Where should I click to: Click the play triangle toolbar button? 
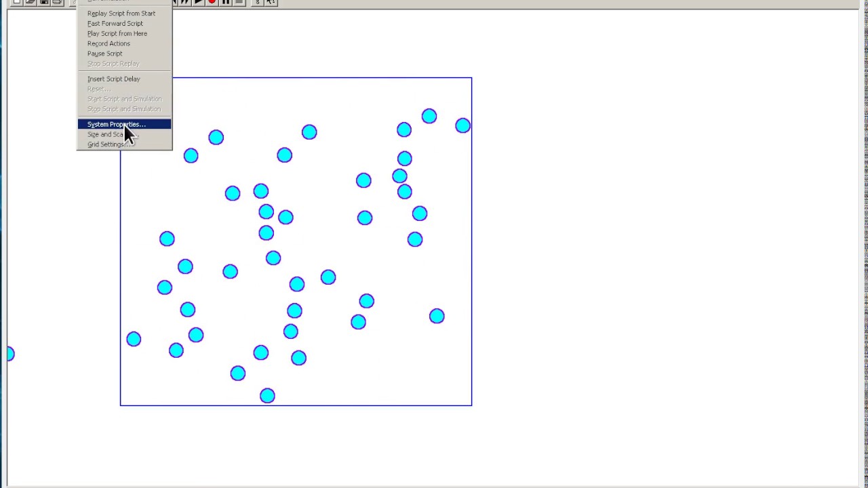198,2
